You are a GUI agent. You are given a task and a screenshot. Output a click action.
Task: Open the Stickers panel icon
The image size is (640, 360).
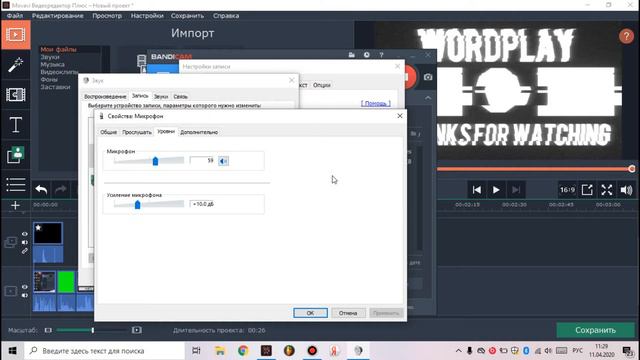click(16, 155)
